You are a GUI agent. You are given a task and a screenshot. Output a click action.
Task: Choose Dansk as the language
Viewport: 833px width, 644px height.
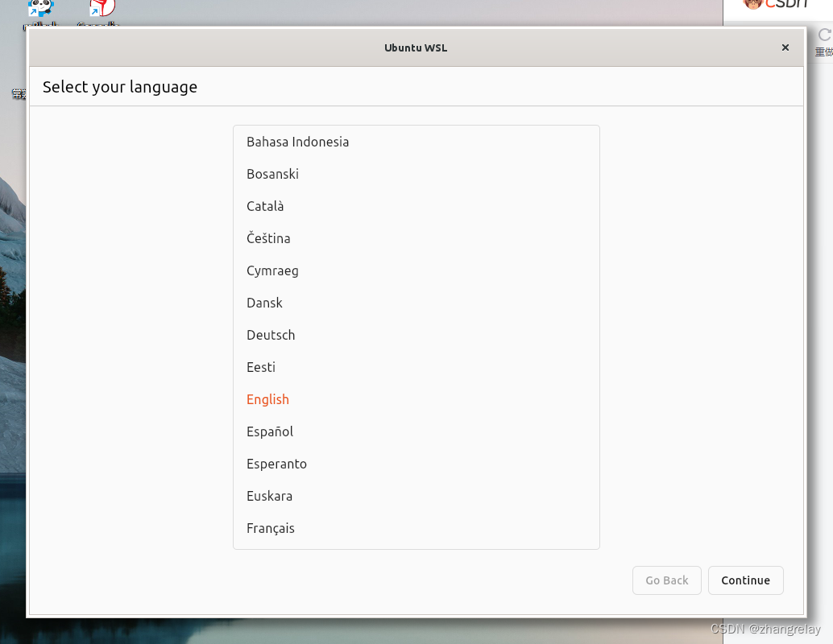416,303
